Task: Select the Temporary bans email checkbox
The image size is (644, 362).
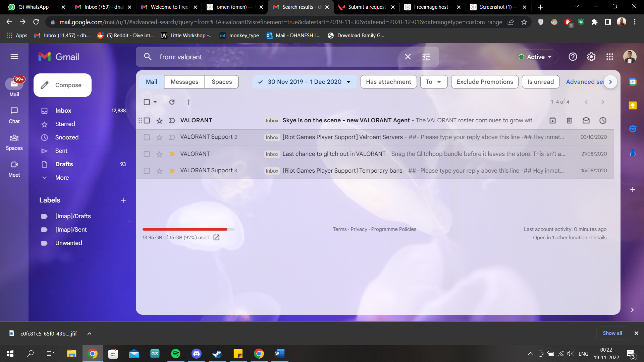Action: (147, 171)
